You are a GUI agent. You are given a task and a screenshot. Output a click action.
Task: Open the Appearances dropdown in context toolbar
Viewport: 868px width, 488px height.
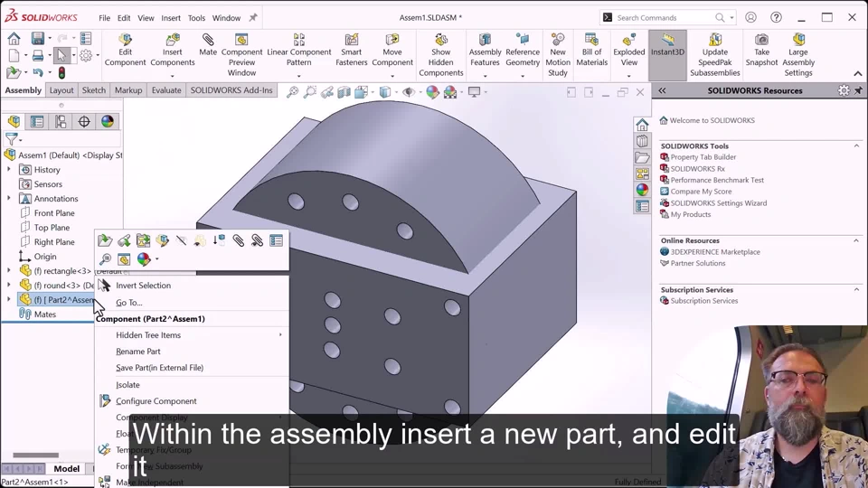click(x=157, y=259)
